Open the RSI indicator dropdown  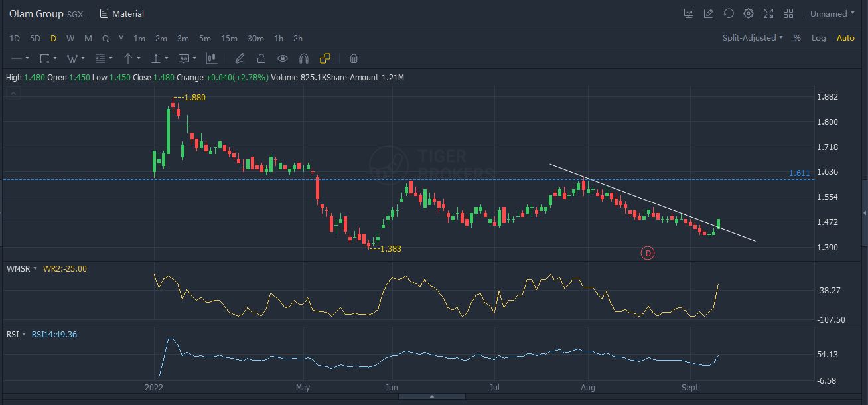tap(16, 334)
